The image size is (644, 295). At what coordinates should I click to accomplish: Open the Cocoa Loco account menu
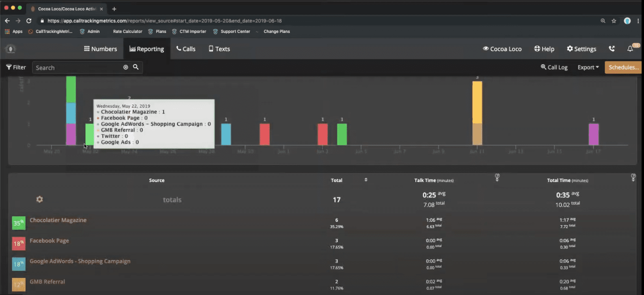[x=502, y=49]
